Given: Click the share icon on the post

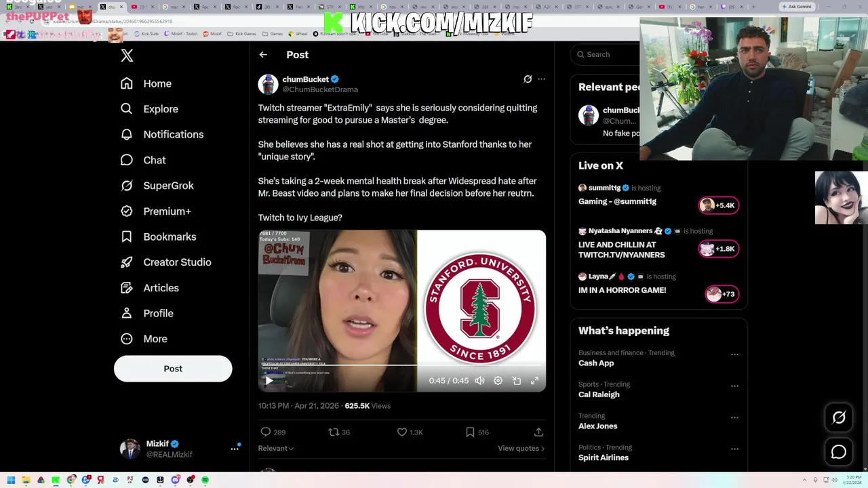Looking at the screenshot, I should coord(538,432).
